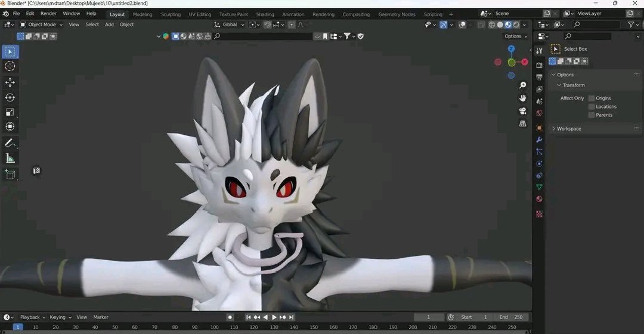This screenshot has height=334, width=644.
Task: Open the Modifiers properties tab
Action: tap(539, 140)
